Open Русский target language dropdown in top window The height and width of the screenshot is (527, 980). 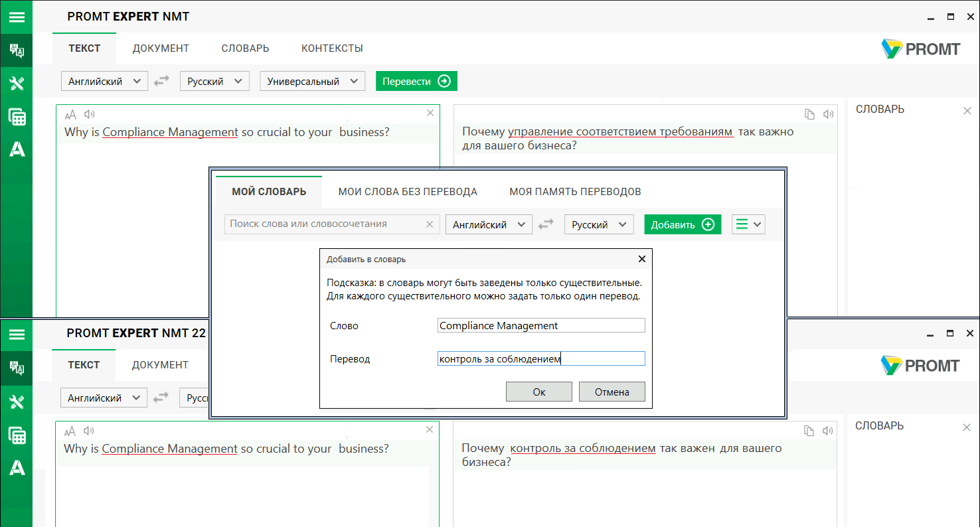coord(214,82)
